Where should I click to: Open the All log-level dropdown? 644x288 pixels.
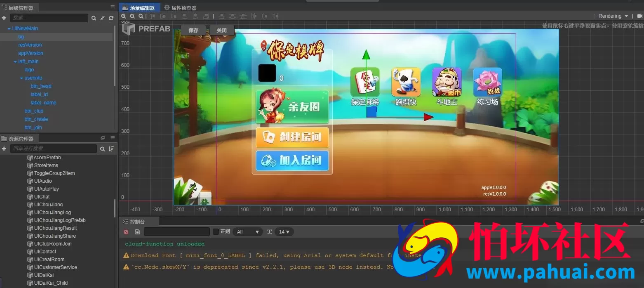coord(247,232)
